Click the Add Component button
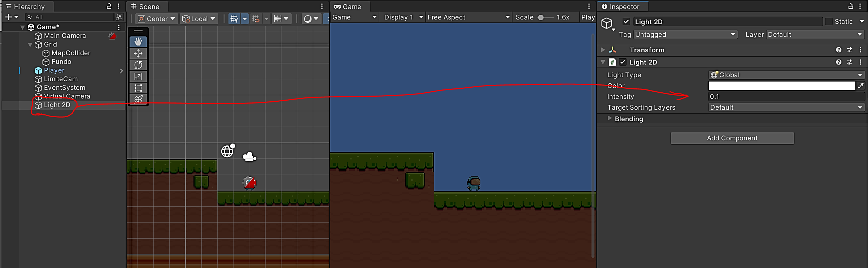868x268 pixels. [x=732, y=138]
